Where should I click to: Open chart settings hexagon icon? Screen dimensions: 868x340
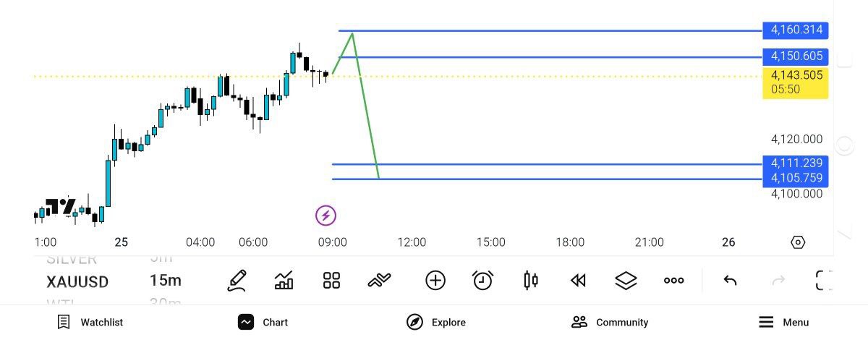click(798, 242)
